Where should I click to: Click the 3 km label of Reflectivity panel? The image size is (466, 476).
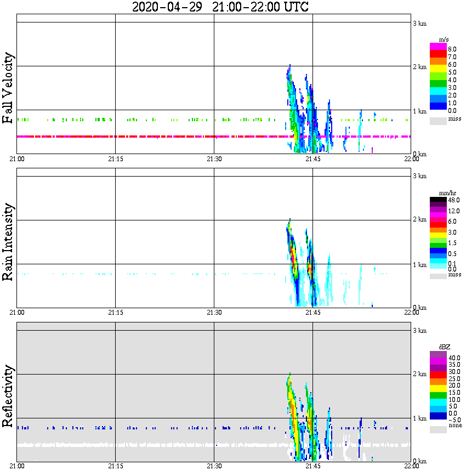point(419,331)
